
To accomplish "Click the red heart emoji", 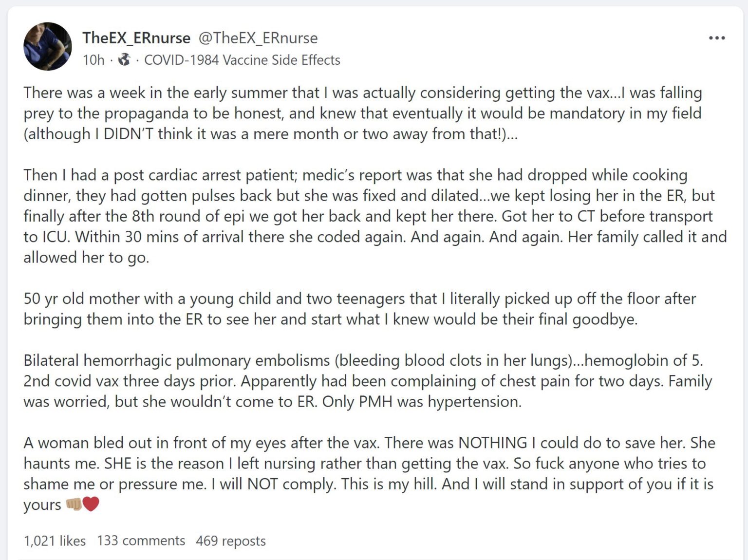I will point(91,504).
